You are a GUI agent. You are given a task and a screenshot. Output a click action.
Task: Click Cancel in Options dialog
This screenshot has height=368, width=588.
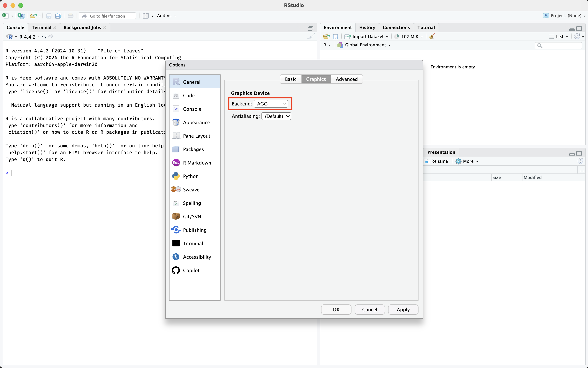point(369,310)
